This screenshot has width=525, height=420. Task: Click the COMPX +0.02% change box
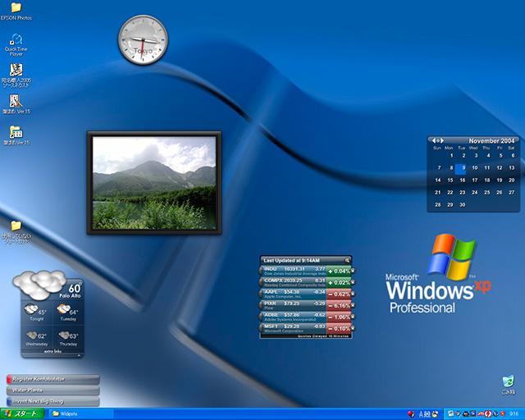339,283
